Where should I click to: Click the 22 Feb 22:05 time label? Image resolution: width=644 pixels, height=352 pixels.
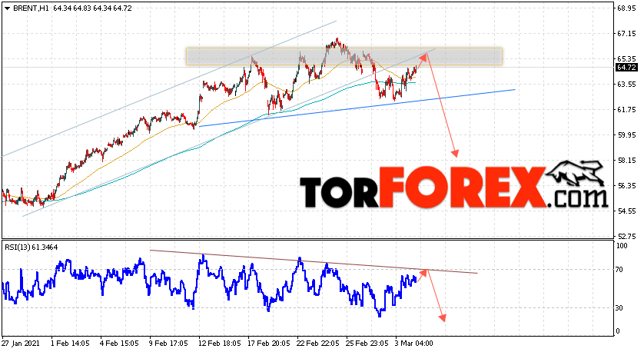pos(318,343)
